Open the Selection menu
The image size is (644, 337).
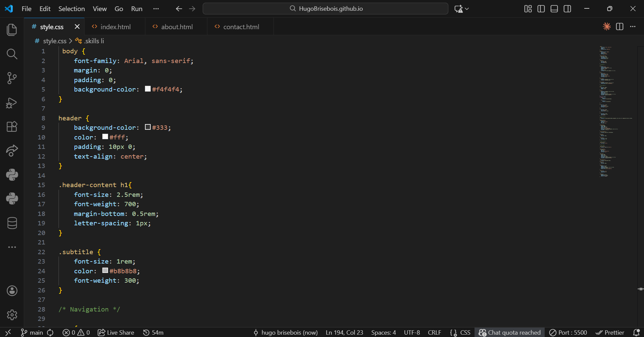pos(71,9)
